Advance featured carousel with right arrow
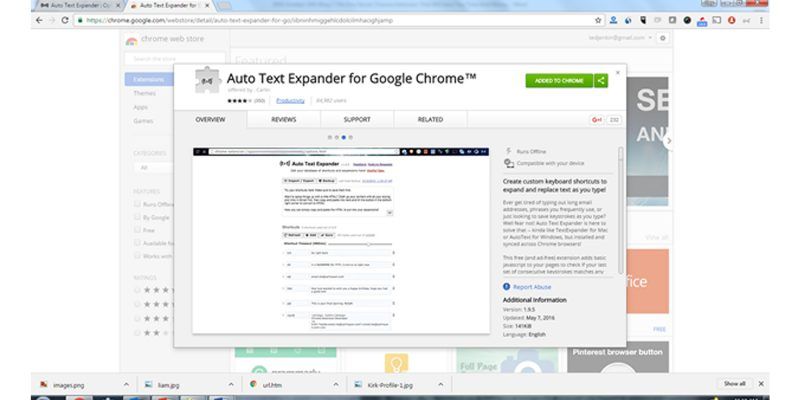This screenshot has width=800, height=400. [669, 141]
